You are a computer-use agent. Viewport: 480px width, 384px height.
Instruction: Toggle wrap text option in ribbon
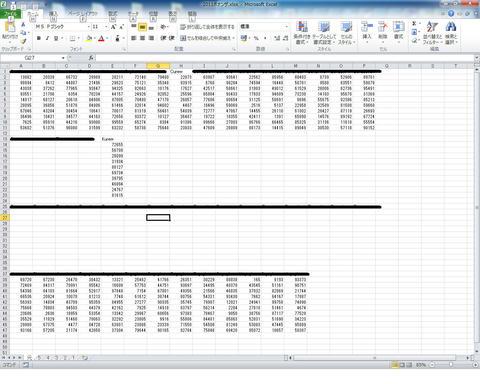pos(207,27)
